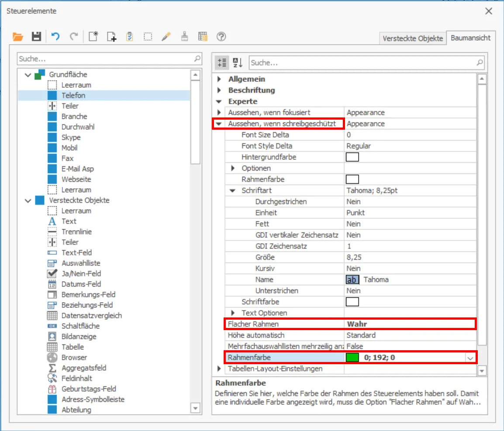The width and height of the screenshot is (504, 431).
Task: Sort properties alphabetically with A-Z icon
Action: pos(238,63)
